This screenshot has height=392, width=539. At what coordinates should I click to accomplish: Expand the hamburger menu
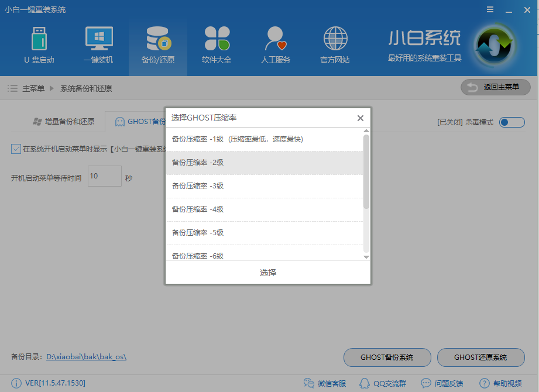(x=490, y=9)
